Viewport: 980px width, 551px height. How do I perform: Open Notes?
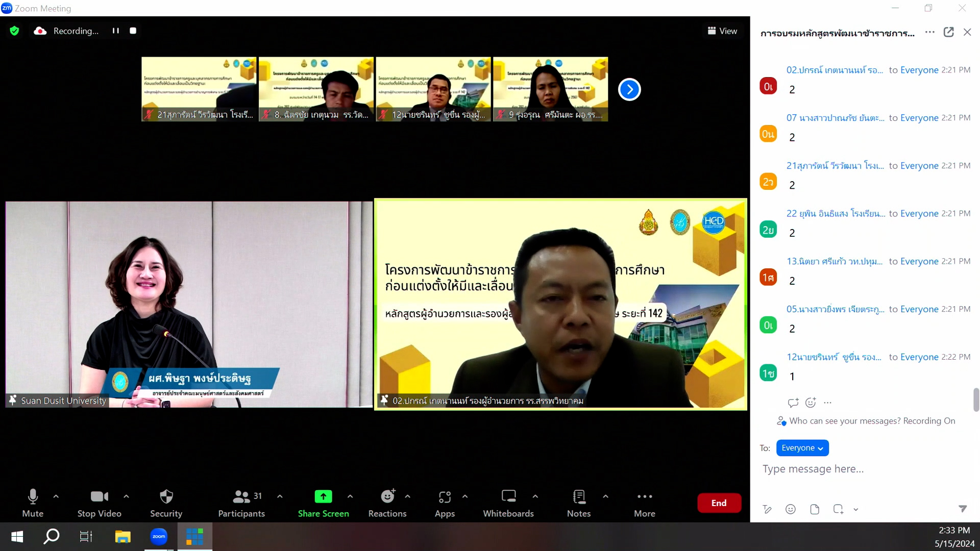click(x=579, y=503)
